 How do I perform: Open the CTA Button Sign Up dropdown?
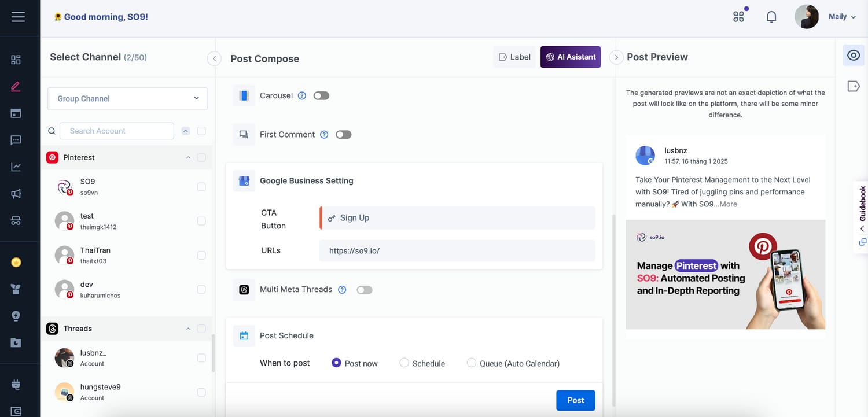click(457, 217)
